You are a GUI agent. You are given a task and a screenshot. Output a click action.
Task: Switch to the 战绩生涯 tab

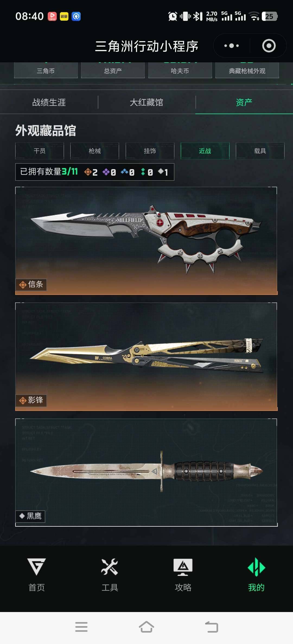(49, 102)
